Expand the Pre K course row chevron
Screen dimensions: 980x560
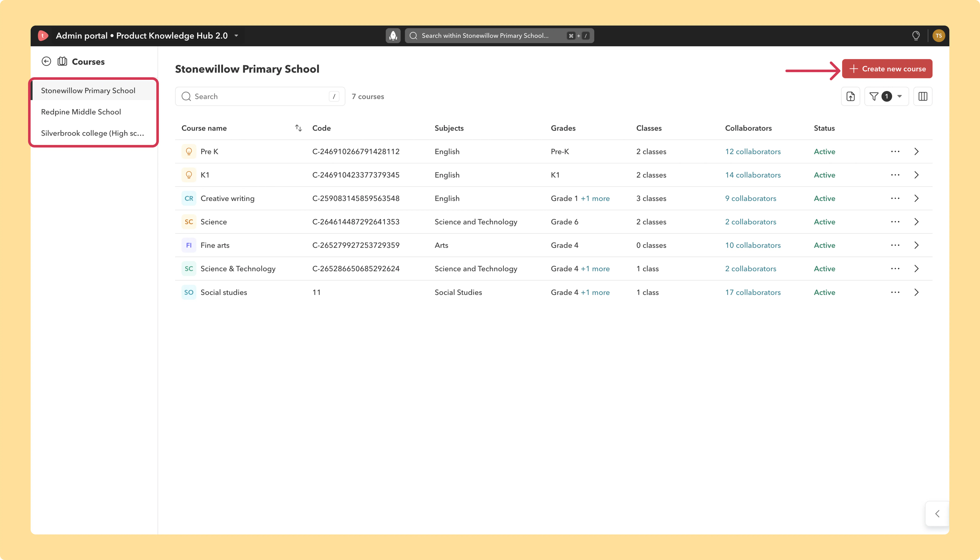[916, 151]
